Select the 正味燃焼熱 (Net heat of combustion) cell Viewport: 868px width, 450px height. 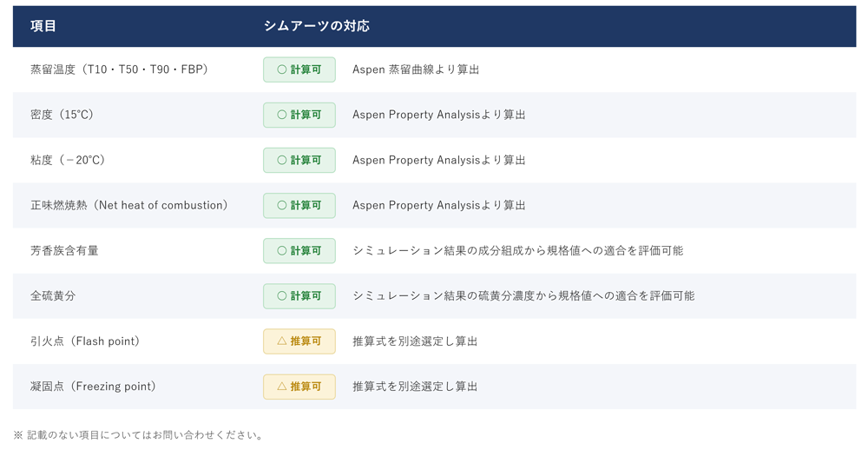point(129,206)
